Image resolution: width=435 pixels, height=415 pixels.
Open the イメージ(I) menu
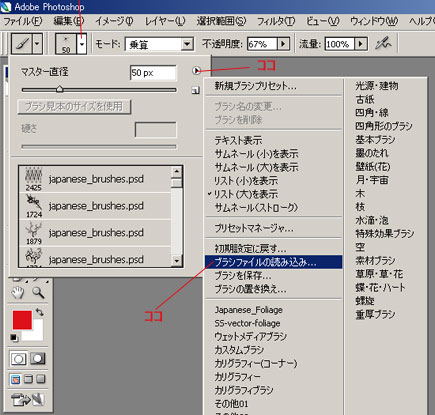tap(114, 22)
